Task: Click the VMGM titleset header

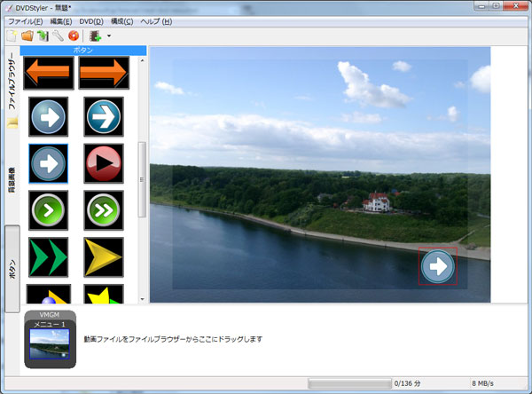Action: tap(50, 315)
